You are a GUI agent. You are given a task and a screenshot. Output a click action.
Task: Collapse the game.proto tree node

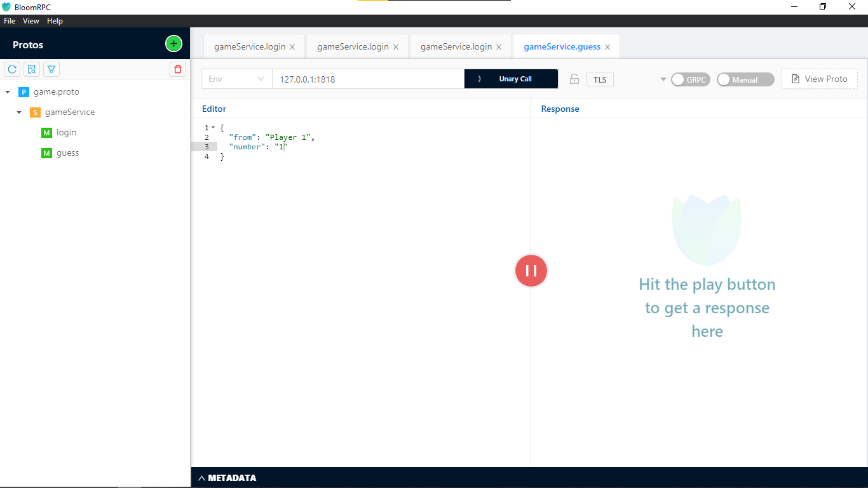pos(8,91)
